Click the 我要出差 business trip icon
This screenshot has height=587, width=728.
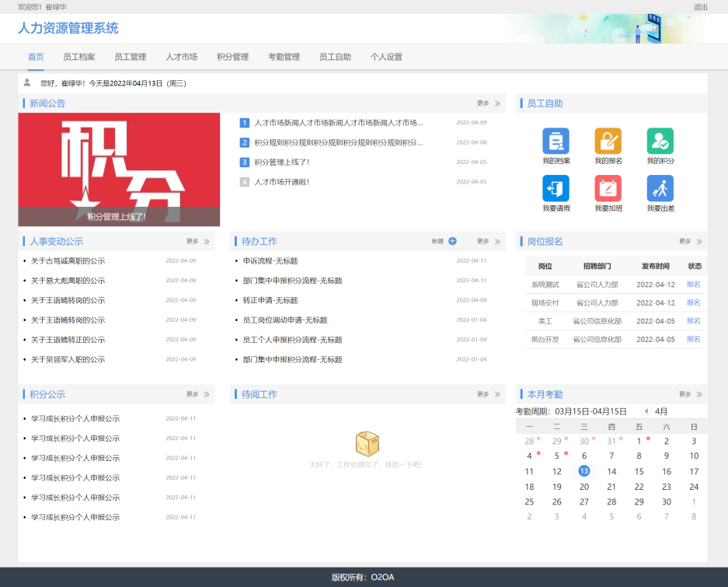pyautogui.click(x=660, y=189)
